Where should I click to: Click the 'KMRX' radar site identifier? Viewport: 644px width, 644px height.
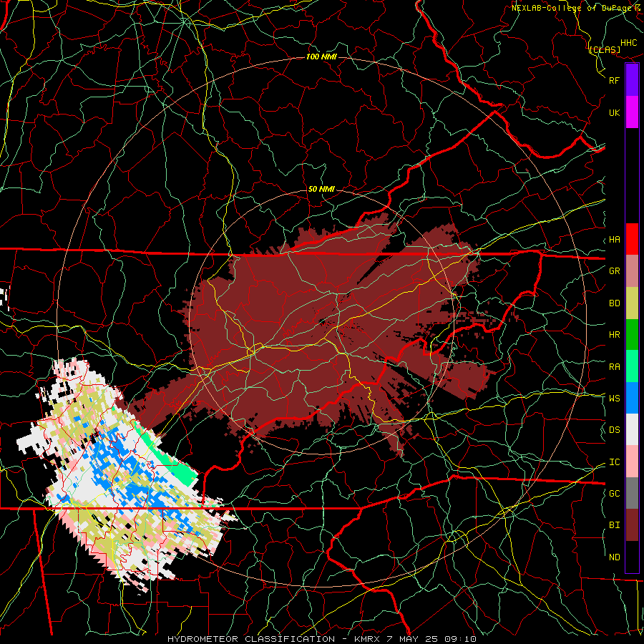tap(368, 639)
